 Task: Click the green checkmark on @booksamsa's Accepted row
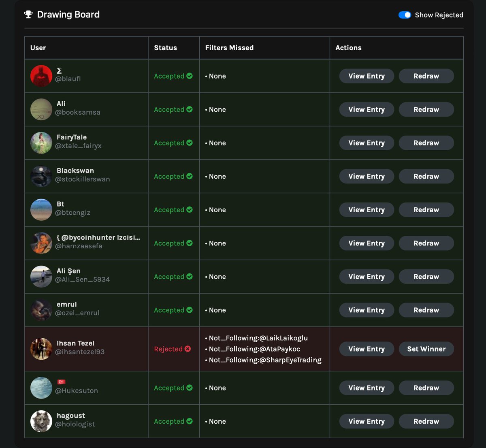click(189, 109)
